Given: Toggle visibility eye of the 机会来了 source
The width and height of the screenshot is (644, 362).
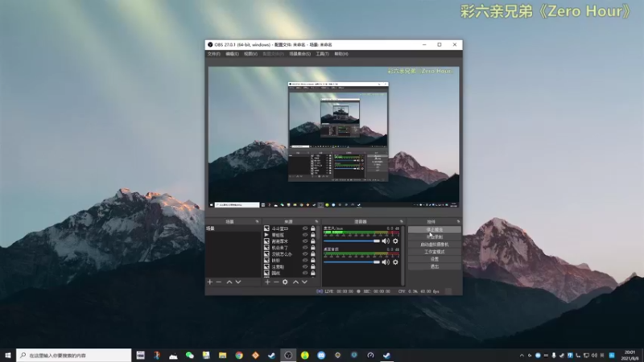Looking at the screenshot, I should 305,248.
